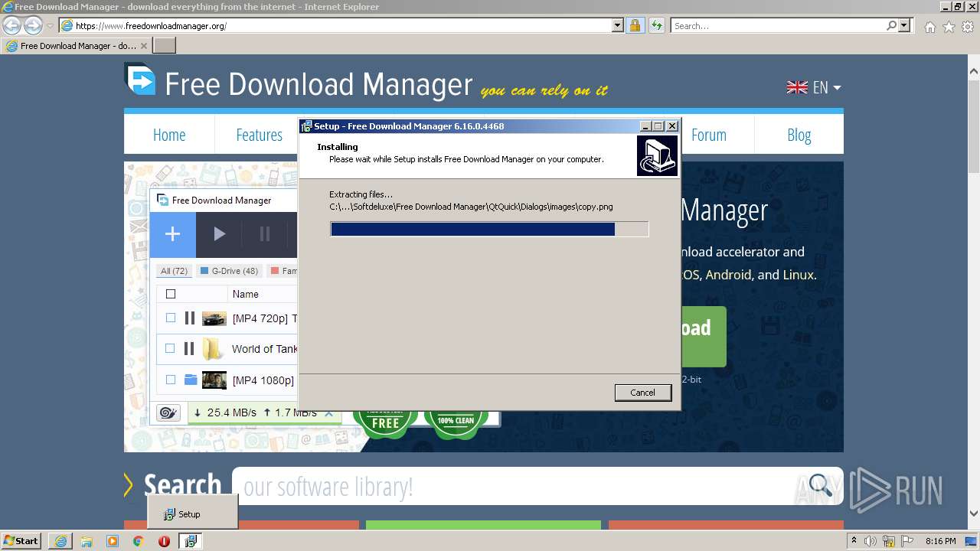Viewport: 980px width, 551px height.
Task: Open Opera from the taskbar
Action: (164, 541)
